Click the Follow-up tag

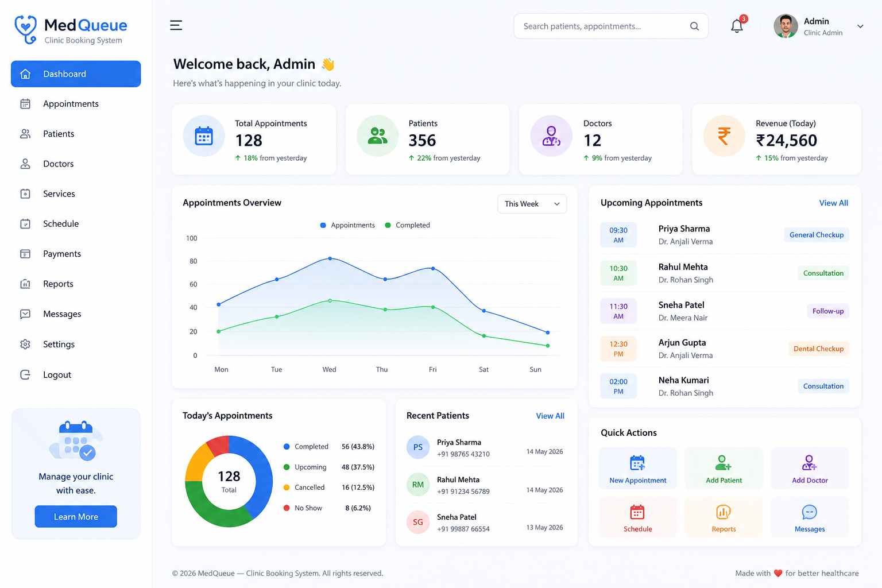(828, 311)
